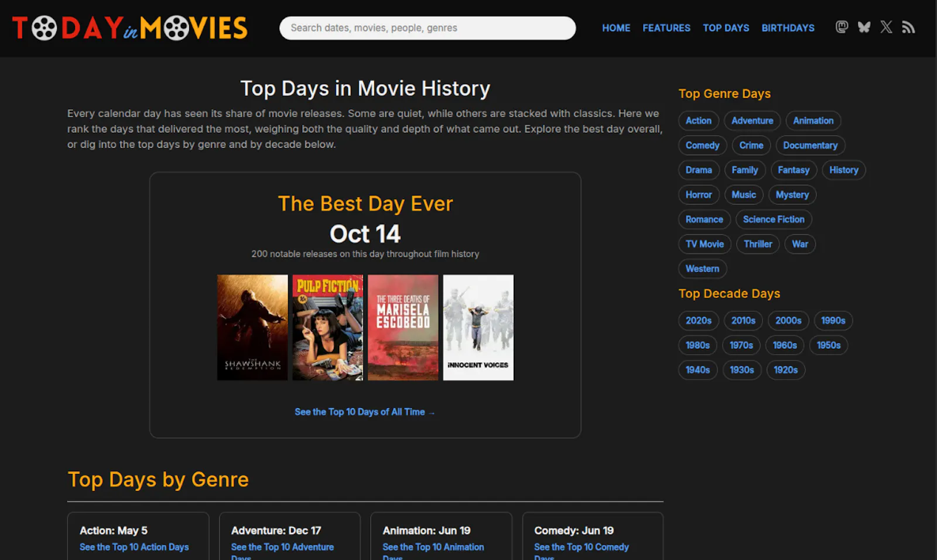The height and width of the screenshot is (560, 937).
Task: Open the BIRTHDAYS nav item
Action: point(788,28)
